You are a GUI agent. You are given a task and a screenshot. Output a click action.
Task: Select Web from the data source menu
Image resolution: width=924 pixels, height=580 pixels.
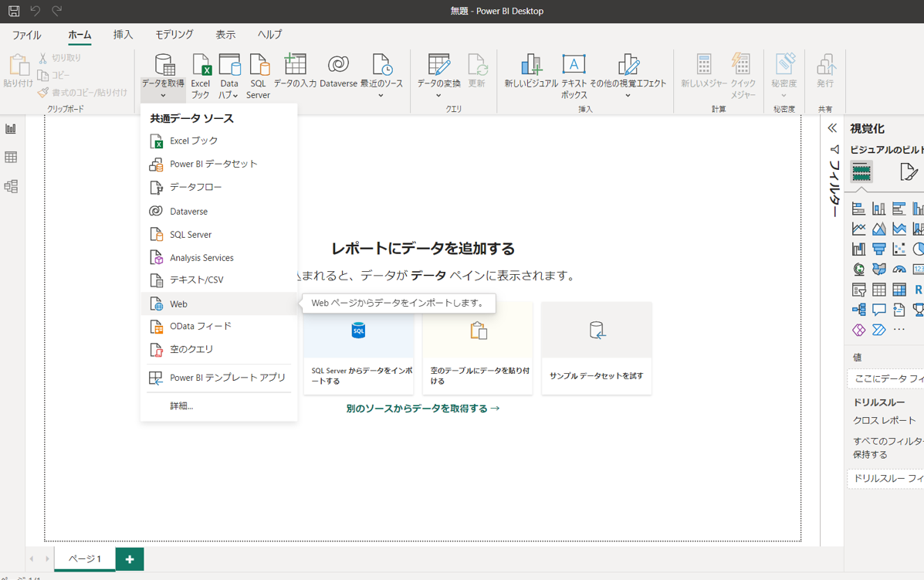(x=218, y=304)
